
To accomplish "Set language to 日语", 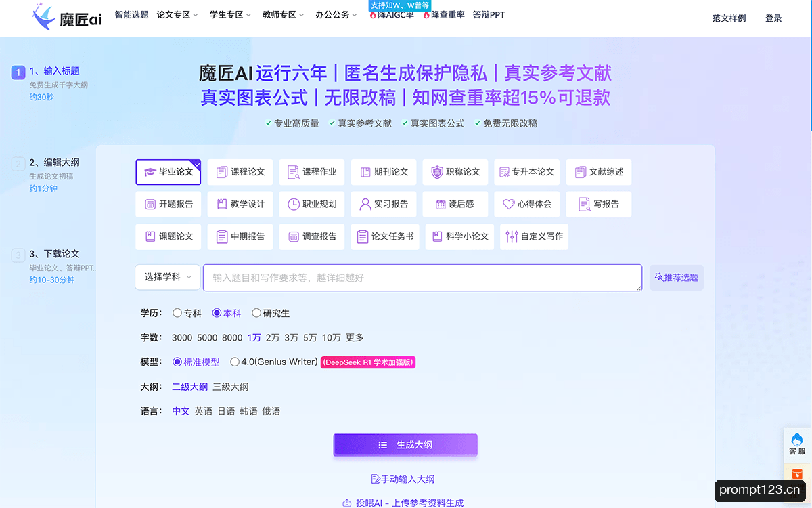I will pyautogui.click(x=226, y=411).
